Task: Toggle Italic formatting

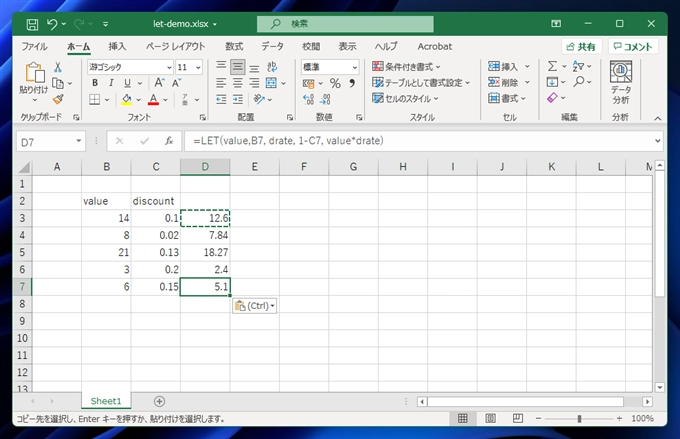Action: (111, 83)
